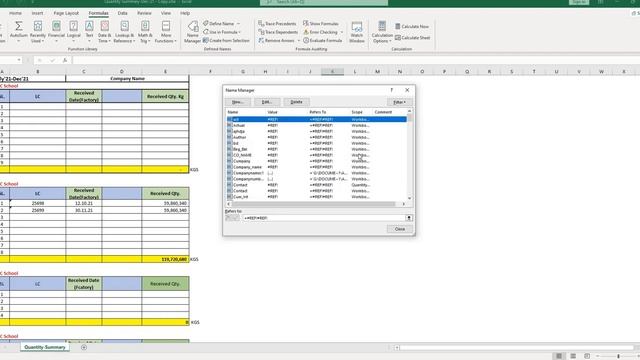
Task: Open the Calculation Options dropdown
Action: pos(382,32)
